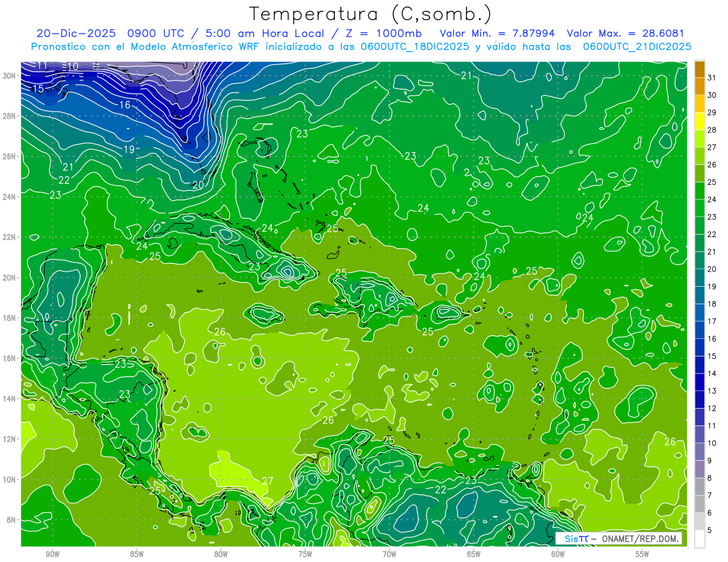Image resolution: width=728 pixels, height=562 pixels.
Task: Click the contour label '19' on the map
Action: [129, 149]
